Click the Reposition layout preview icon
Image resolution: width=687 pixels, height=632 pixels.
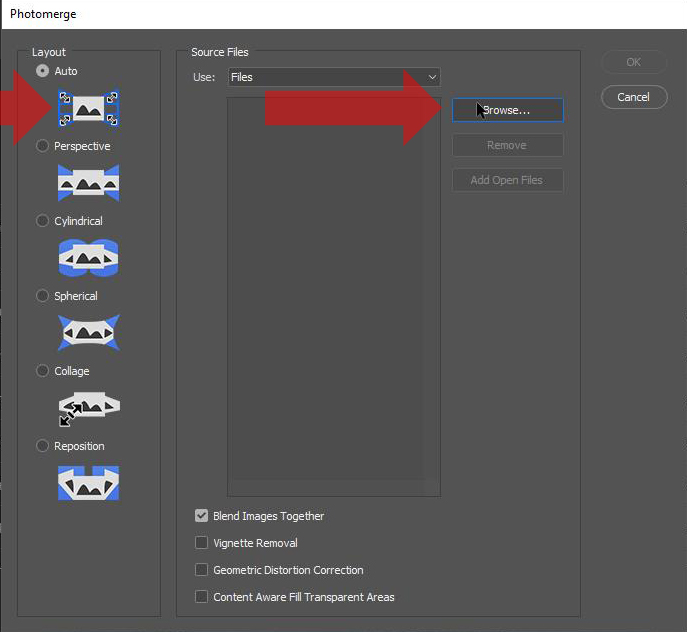[88, 483]
